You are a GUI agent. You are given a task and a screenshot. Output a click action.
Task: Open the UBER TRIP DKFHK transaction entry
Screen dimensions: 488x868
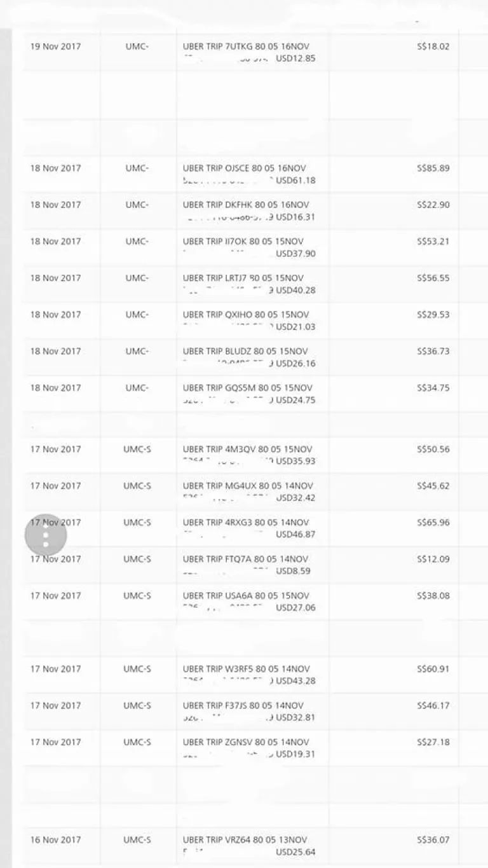246,205
